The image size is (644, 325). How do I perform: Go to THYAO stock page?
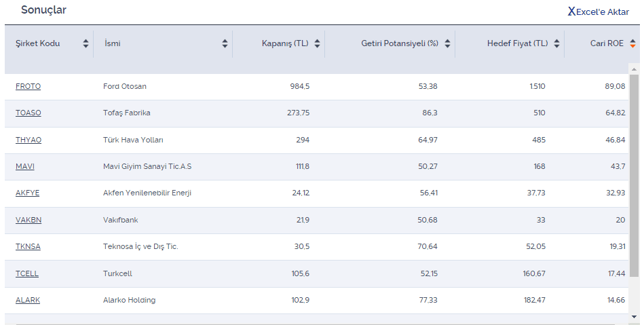click(29, 140)
